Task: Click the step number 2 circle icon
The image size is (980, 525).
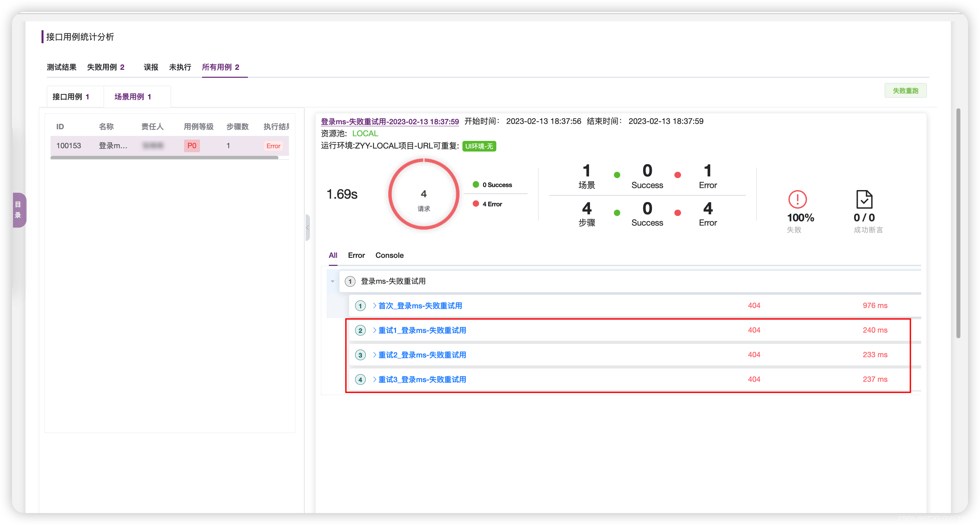Action: (360, 330)
